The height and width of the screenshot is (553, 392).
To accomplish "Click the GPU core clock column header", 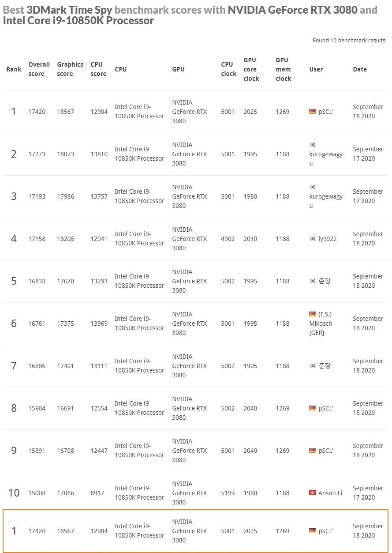I will 251,69.
